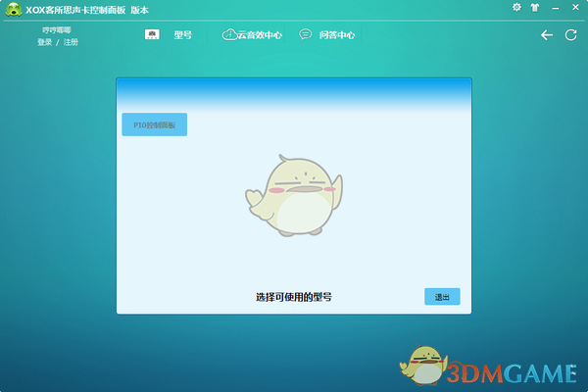Click the XOX客所思声卡控制面板 title text

[x=75, y=10]
